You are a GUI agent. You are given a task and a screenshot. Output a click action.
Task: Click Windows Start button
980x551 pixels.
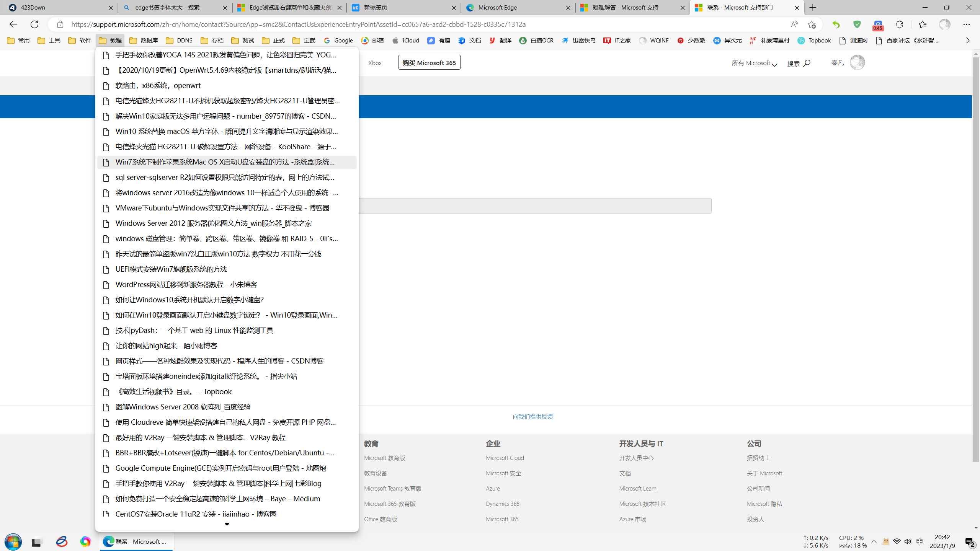tap(13, 542)
